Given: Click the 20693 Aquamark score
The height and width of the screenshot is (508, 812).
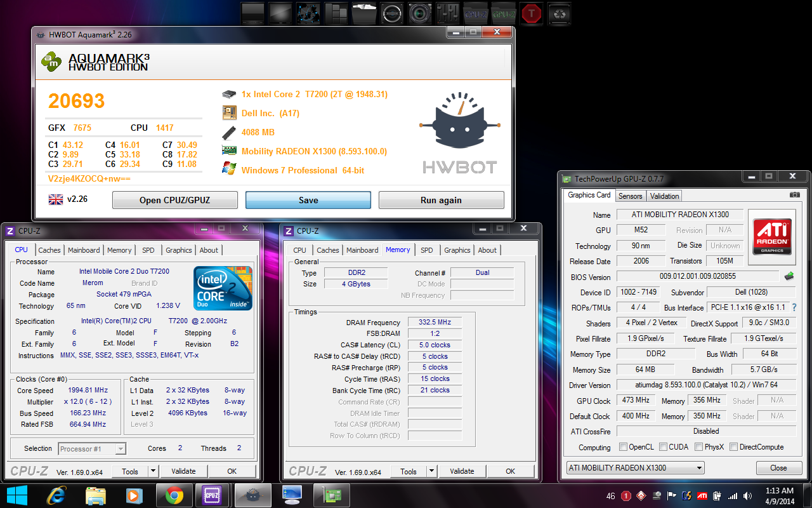Looking at the screenshot, I should (x=76, y=101).
